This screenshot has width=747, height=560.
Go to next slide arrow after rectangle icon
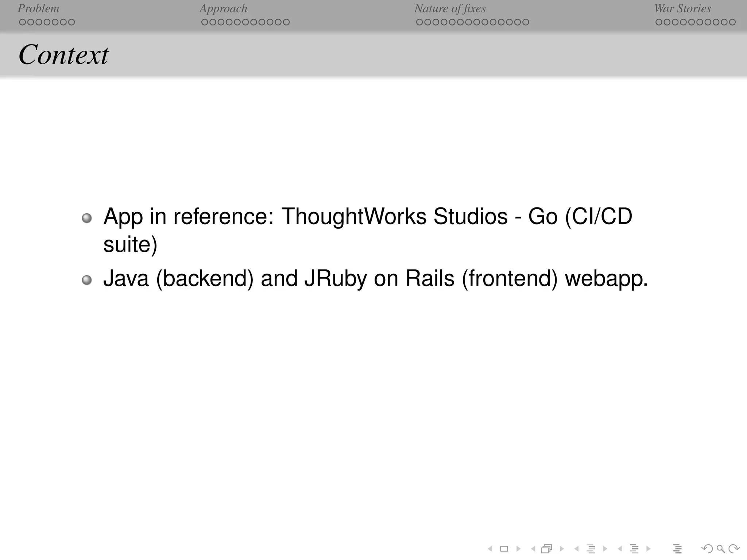point(518,549)
